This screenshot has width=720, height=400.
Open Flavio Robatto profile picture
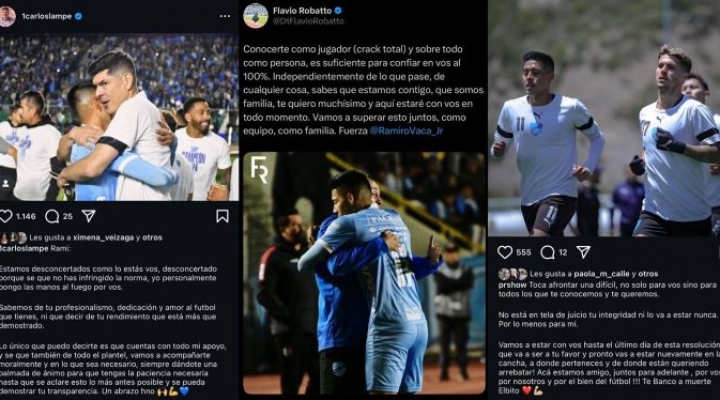tap(255, 16)
